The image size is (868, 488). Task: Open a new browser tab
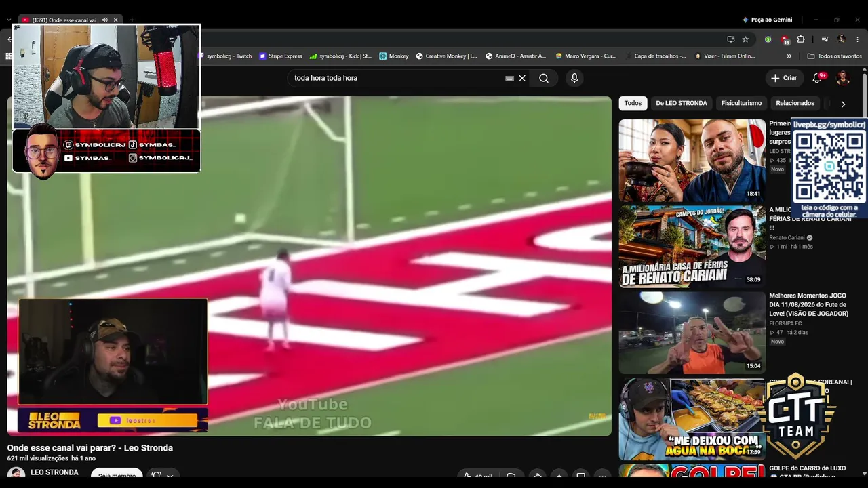click(132, 20)
